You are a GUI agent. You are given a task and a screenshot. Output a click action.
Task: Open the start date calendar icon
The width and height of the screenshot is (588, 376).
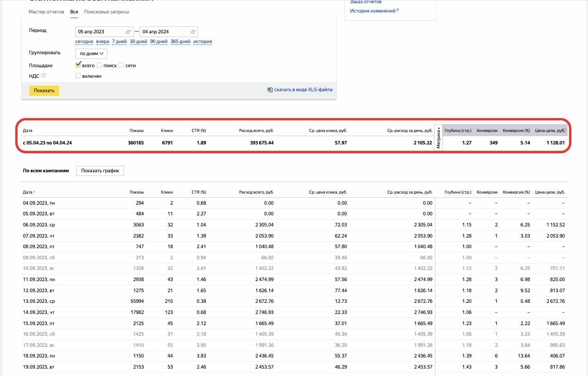(128, 32)
